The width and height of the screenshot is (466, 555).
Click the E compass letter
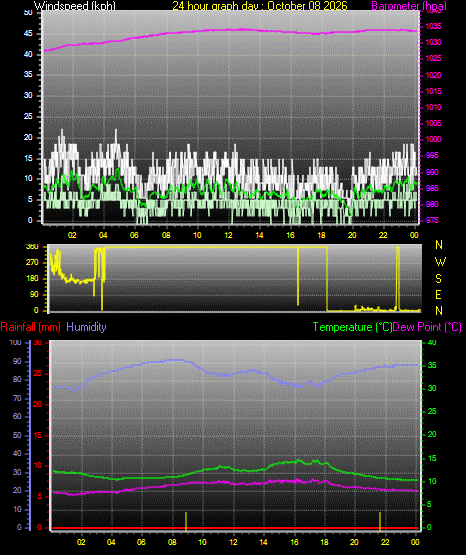[x=438, y=294]
